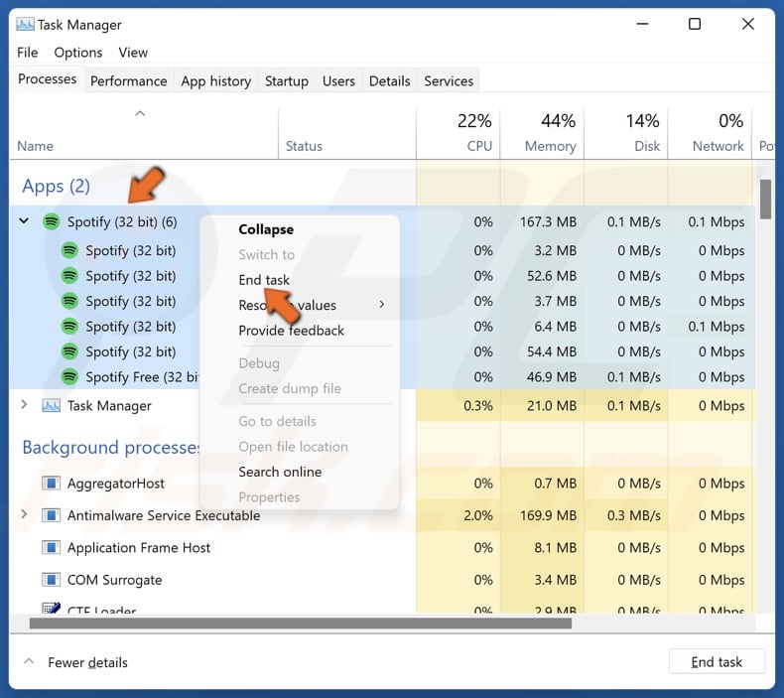Choose Search online in context menu
This screenshot has height=698, width=784.
pos(280,472)
